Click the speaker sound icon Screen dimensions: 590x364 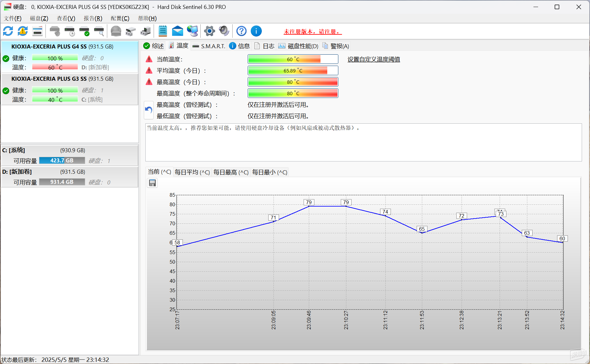224,31
